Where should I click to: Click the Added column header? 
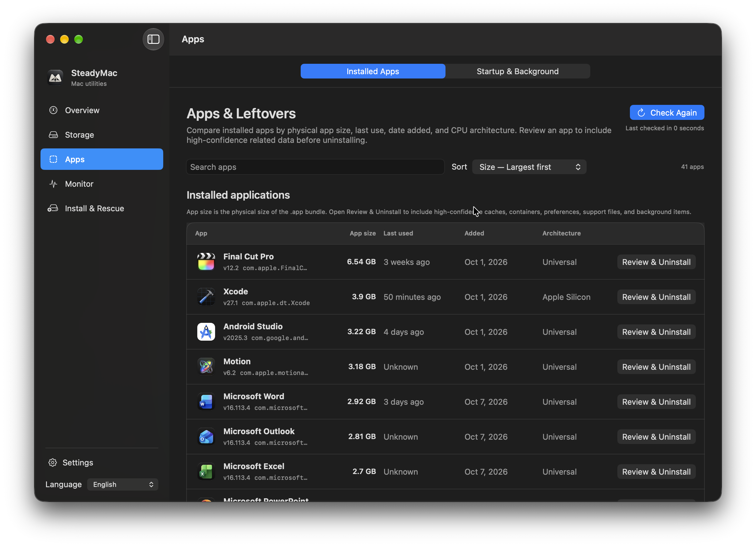tap(474, 234)
